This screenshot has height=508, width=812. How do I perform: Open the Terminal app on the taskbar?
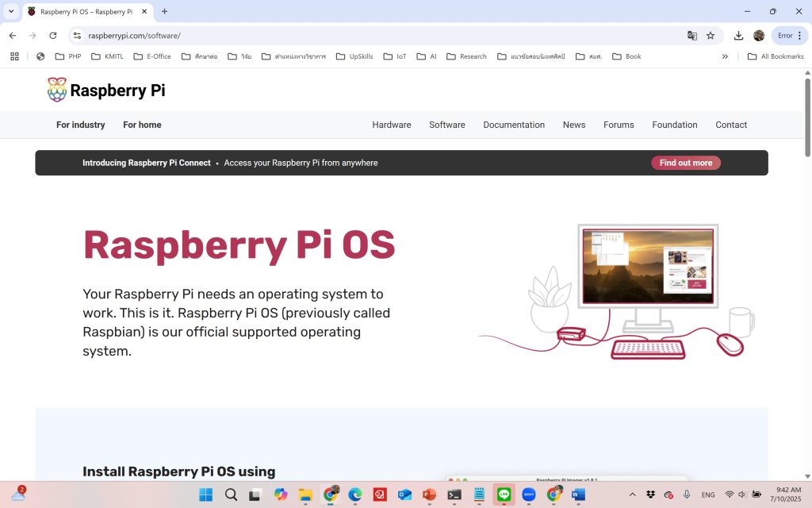pyautogui.click(x=454, y=495)
